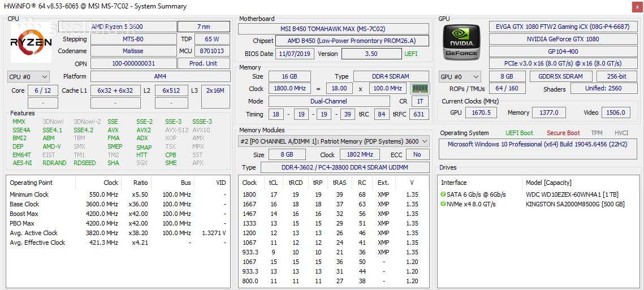
Task: Click the ROPs / TMUs 64 / 160 field
Action: point(507,88)
